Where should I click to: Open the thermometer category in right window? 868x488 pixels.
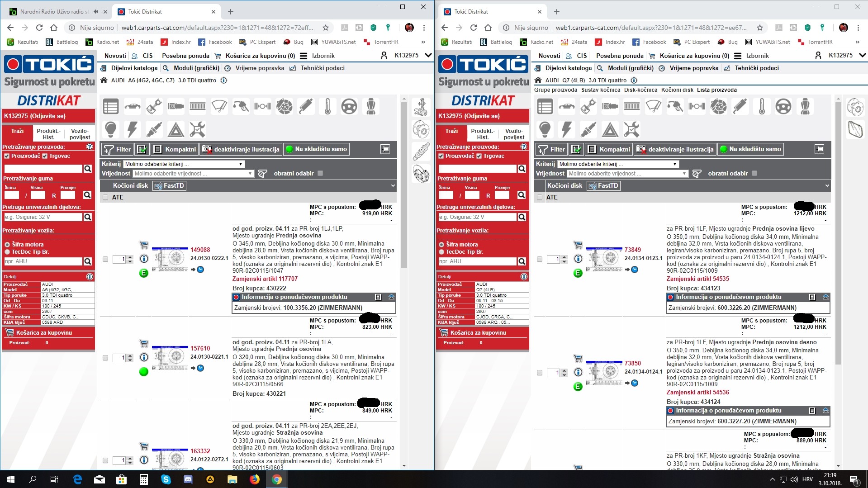coord(762,107)
